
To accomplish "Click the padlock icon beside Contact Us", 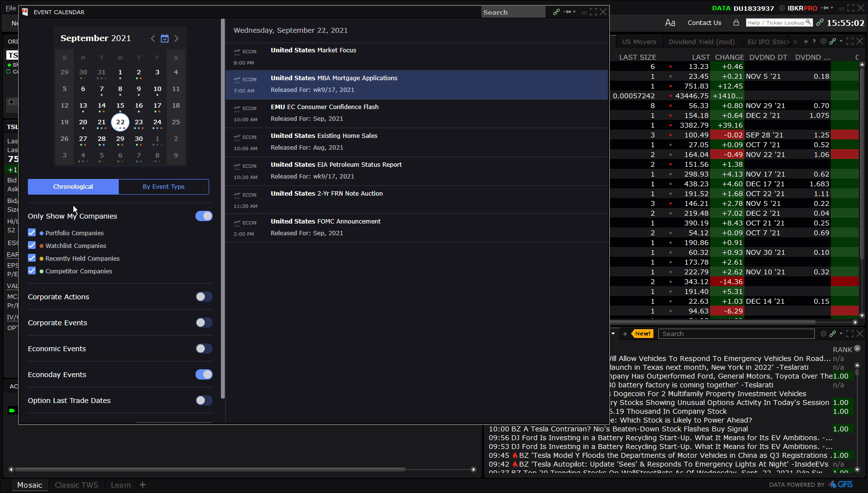I will pyautogui.click(x=736, y=22).
